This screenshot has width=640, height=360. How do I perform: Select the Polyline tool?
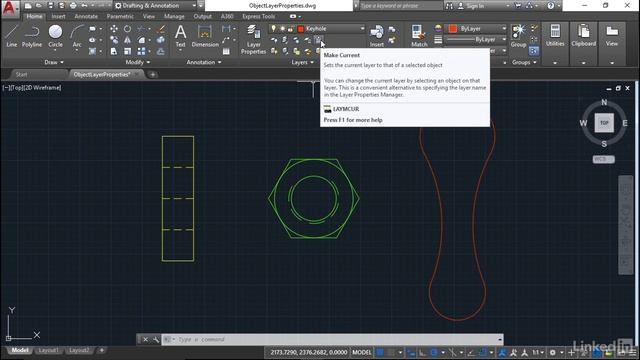tap(32, 36)
